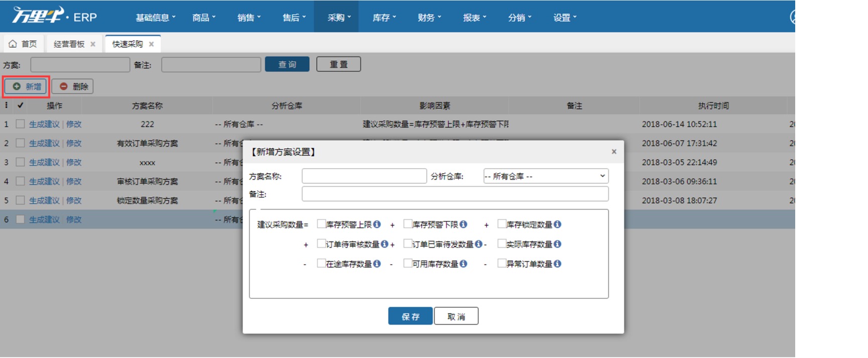Check the 库存预警上限 checkbox

coord(321,224)
